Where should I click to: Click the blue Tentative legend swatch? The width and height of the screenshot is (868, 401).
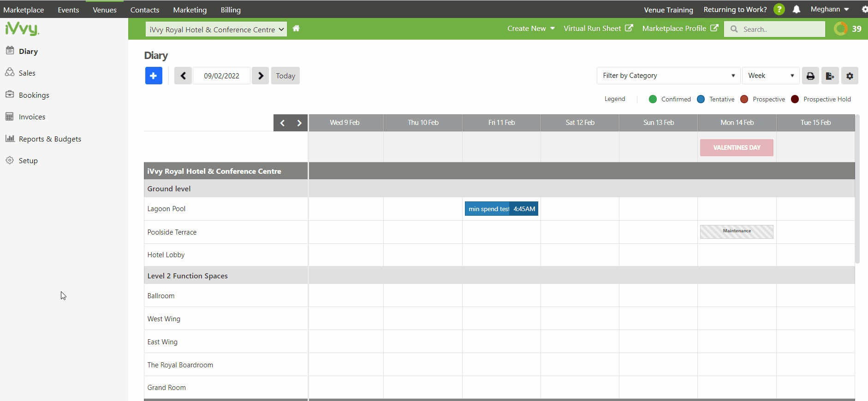click(701, 99)
